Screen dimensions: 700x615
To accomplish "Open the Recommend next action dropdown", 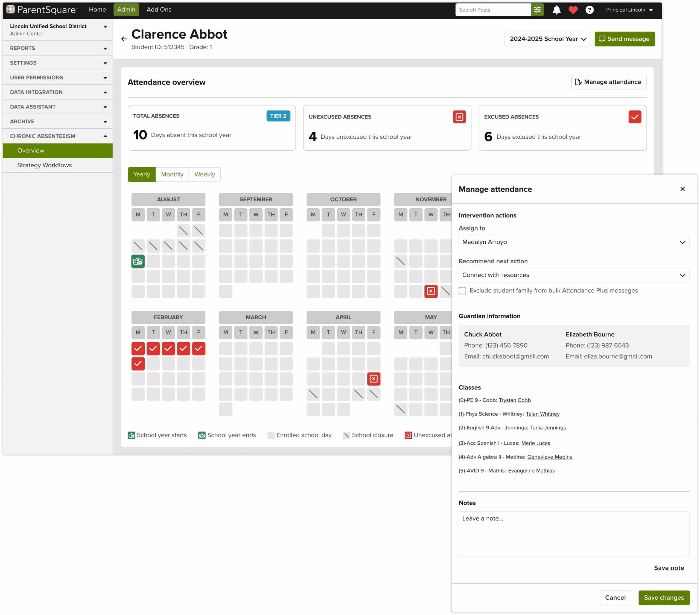I will (x=574, y=275).
